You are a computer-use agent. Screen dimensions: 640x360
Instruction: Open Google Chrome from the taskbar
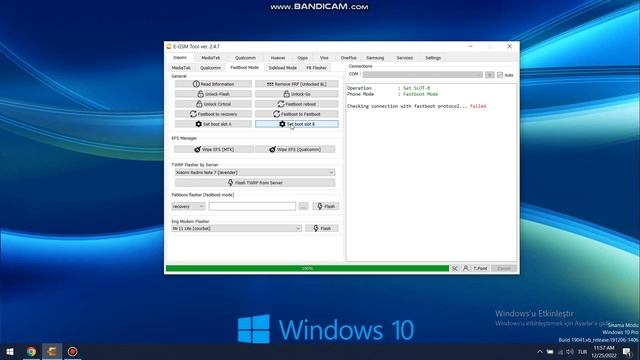pos(31,351)
